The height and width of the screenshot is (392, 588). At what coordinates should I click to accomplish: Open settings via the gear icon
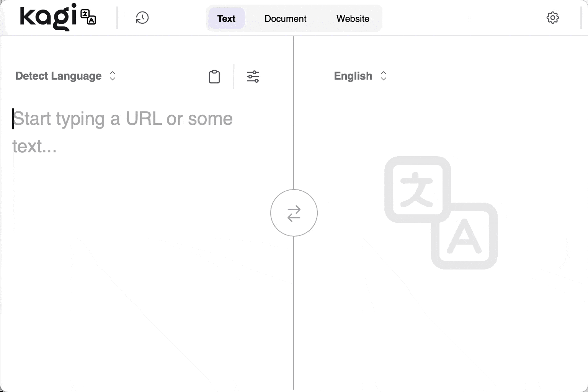552,18
